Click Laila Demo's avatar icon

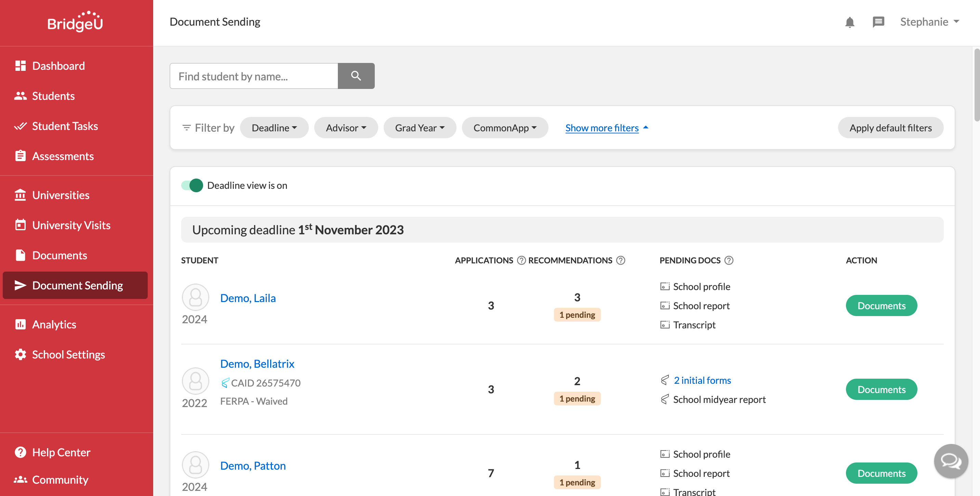coord(196,297)
